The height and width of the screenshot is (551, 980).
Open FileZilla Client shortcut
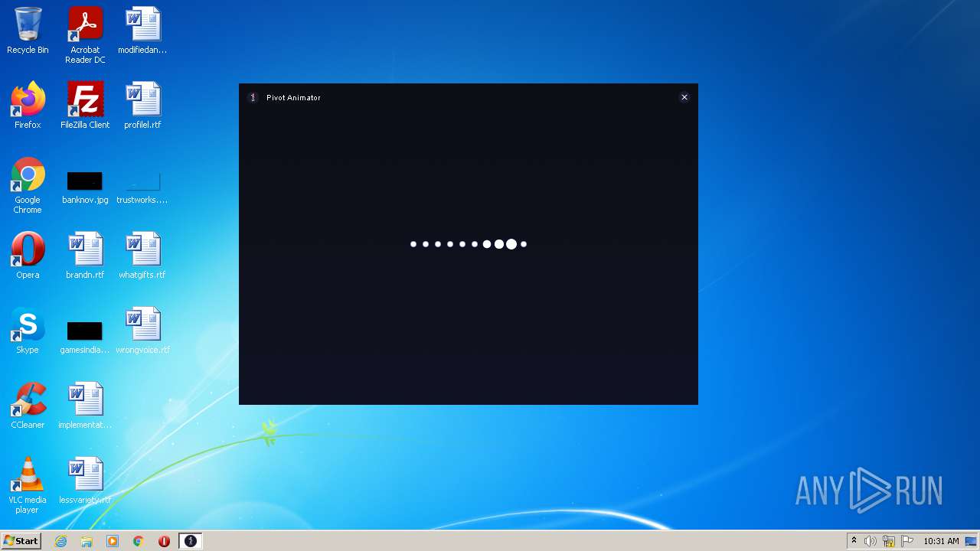tap(85, 106)
